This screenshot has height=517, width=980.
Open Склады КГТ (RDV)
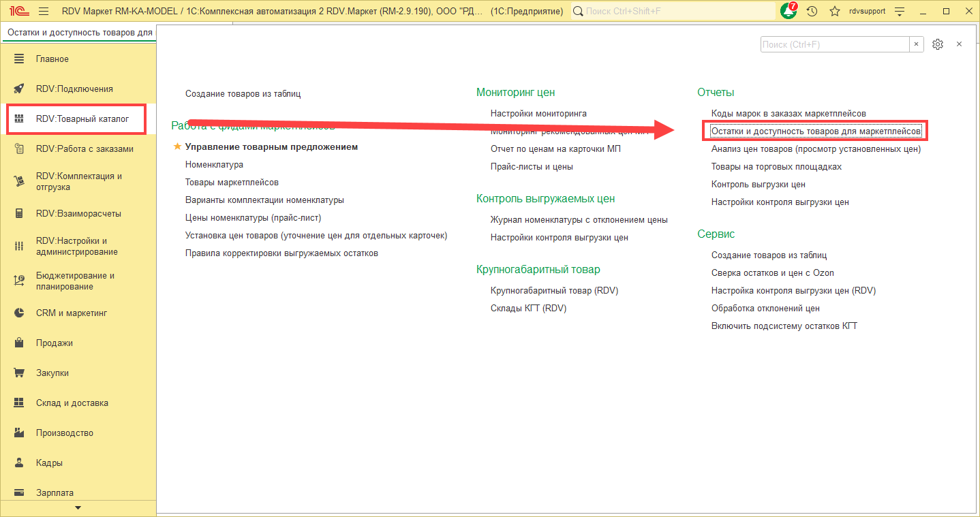(528, 308)
